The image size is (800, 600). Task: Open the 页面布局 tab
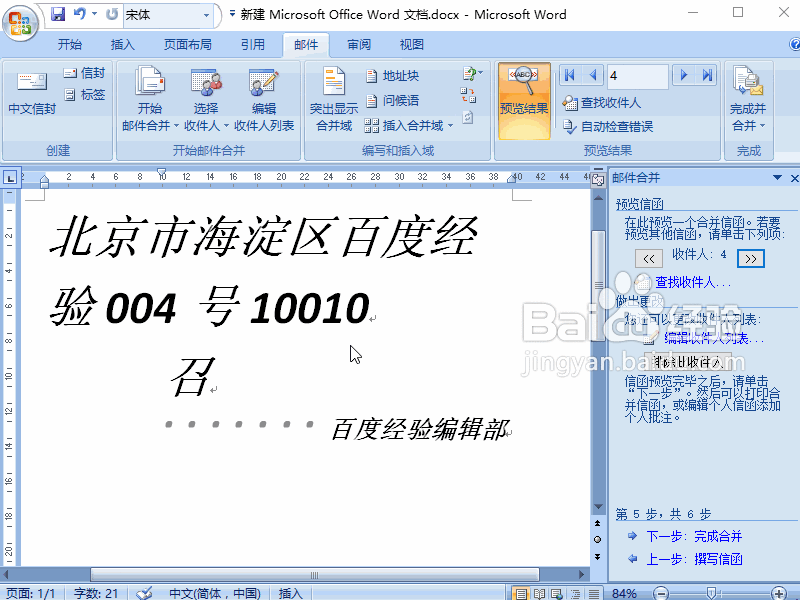(187, 45)
